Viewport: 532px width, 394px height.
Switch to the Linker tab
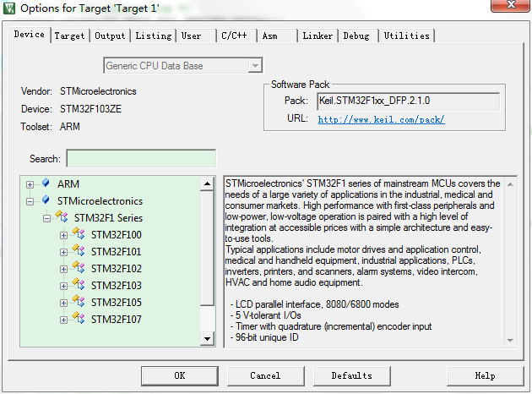coord(318,36)
